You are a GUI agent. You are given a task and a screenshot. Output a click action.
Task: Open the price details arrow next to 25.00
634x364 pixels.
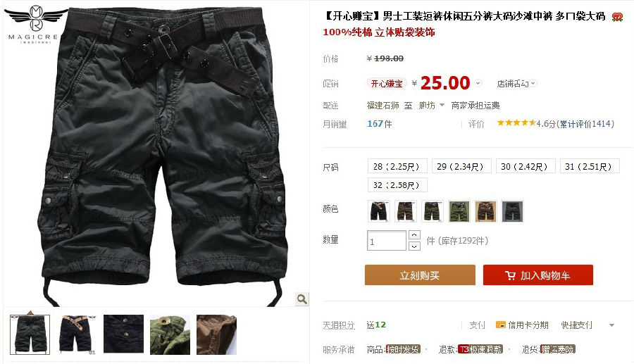click(x=478, y=83)
